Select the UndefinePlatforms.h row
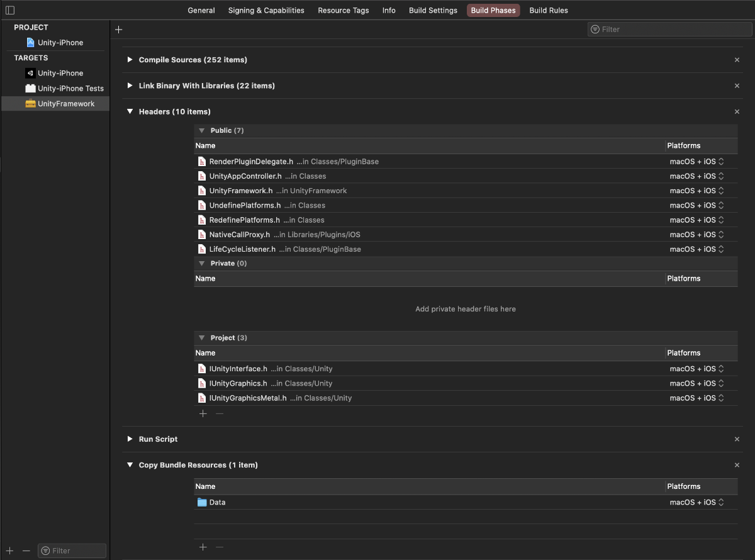Viewport: 755px width, 560px height. click(x=466, y=205)
